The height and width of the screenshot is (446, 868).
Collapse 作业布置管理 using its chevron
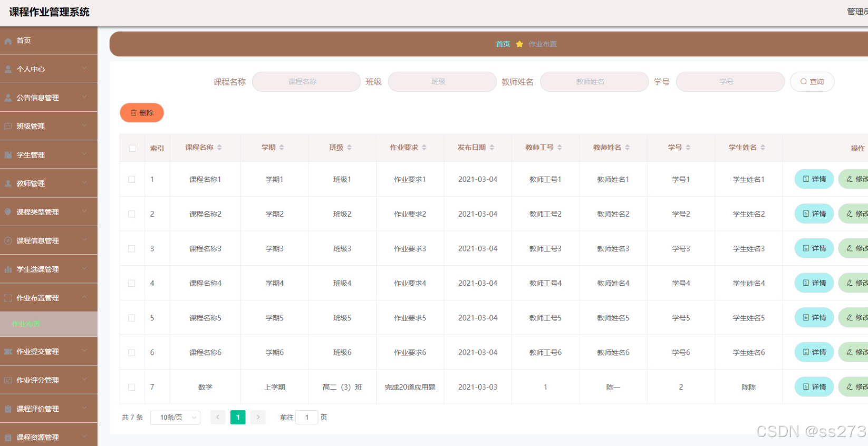click(x=84, y=297)
